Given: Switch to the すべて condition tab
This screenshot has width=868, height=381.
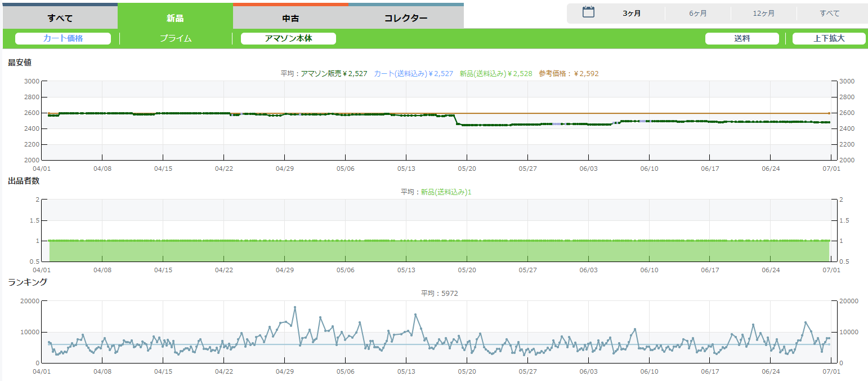Looking at the screenshot, I should click(60, 18).
